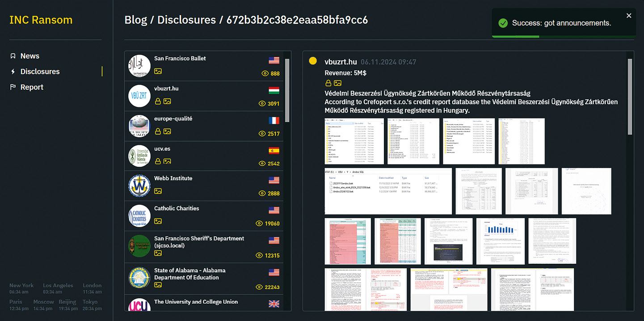Open the blue bar chart thumbnail
Screen dimensions: 644x321
click(500, 241)
